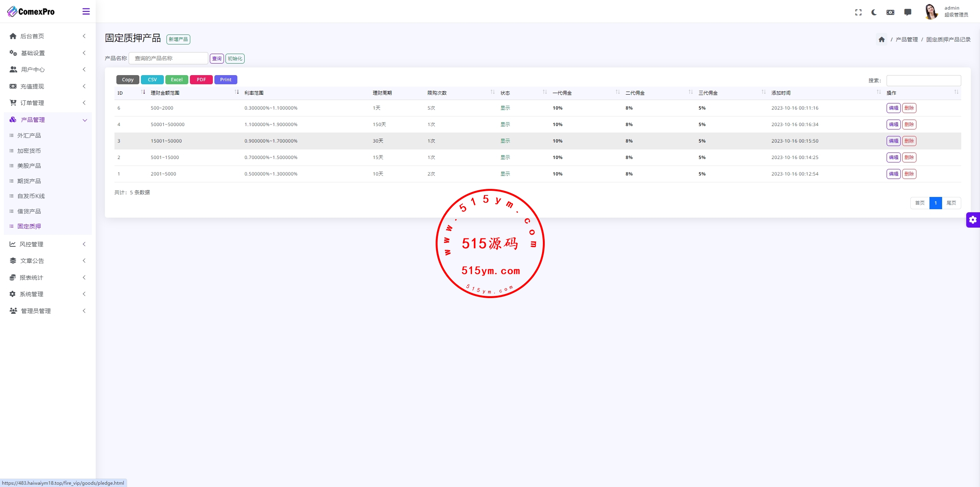Click 删除 for row ID 3

pos(909,141)
